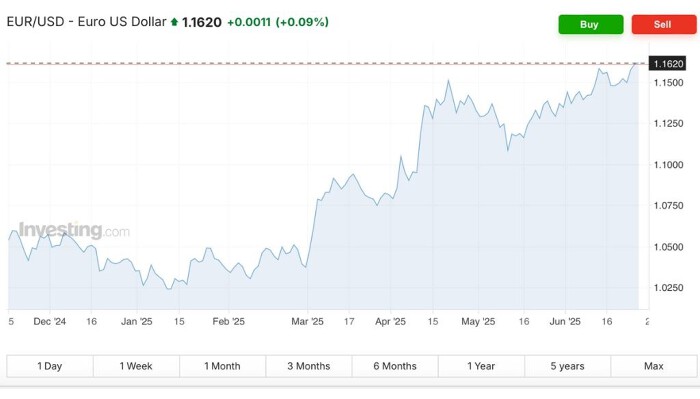Click the Investing.com watermark logo
Viewport: 700px width, 399px height.
(x=74, y=230)
